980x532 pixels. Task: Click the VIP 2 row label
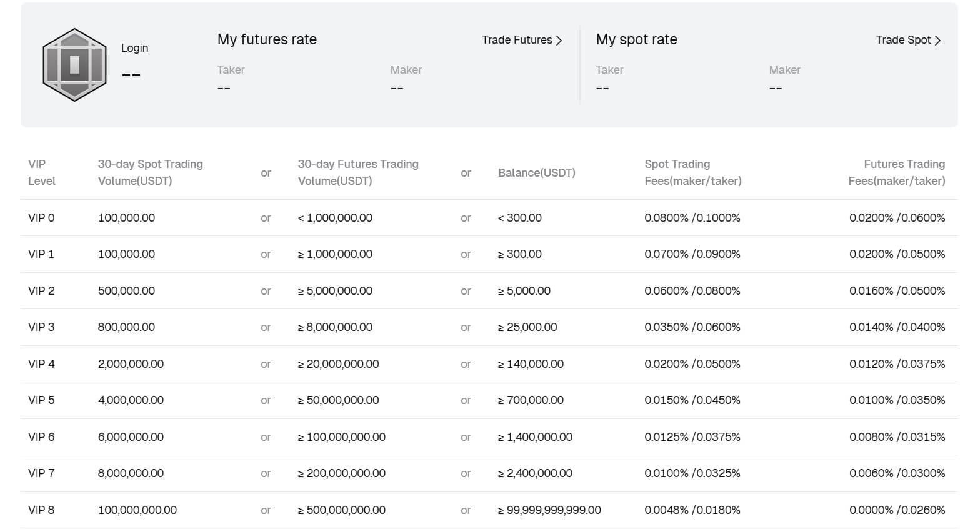41,291
